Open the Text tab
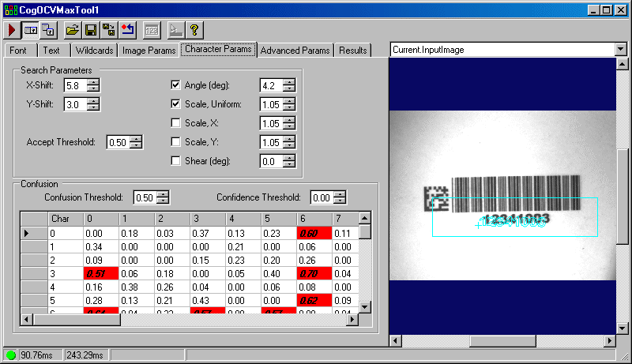632x364 pixels. [x=51, y=51]
